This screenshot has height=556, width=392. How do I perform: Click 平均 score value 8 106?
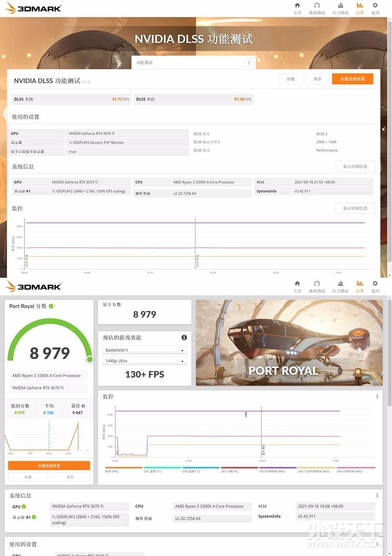pos(48,413)
